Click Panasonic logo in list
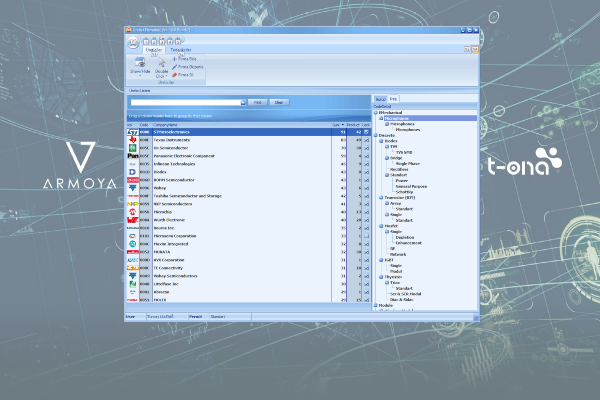This screenshot has width=600, height=400. [132, 156]
